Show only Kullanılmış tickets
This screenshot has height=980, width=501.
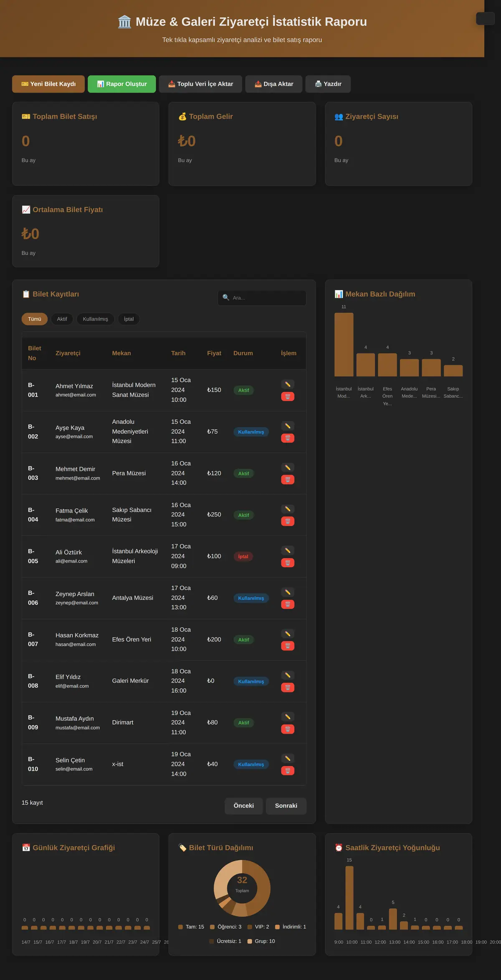pos(95,319)
